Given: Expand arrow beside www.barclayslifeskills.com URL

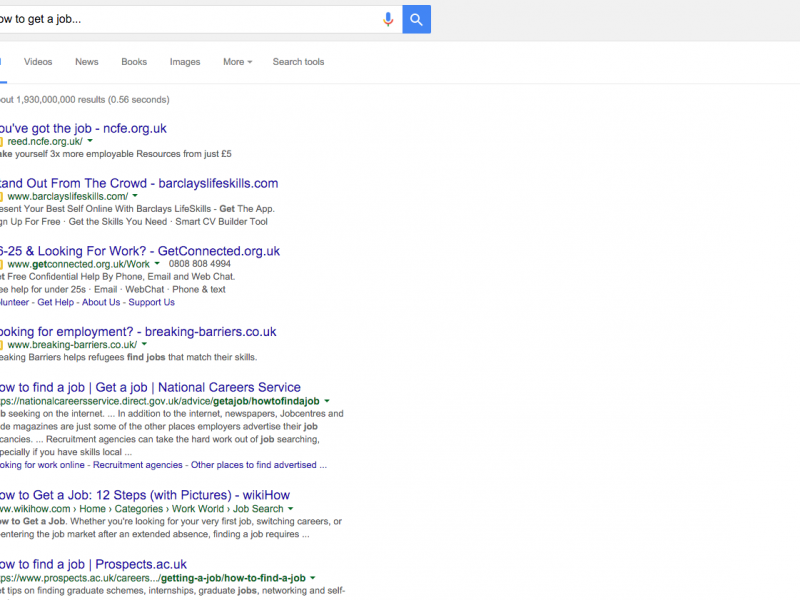Looking at the screenshot, I should pyautogui.click(x=135, y=196).
